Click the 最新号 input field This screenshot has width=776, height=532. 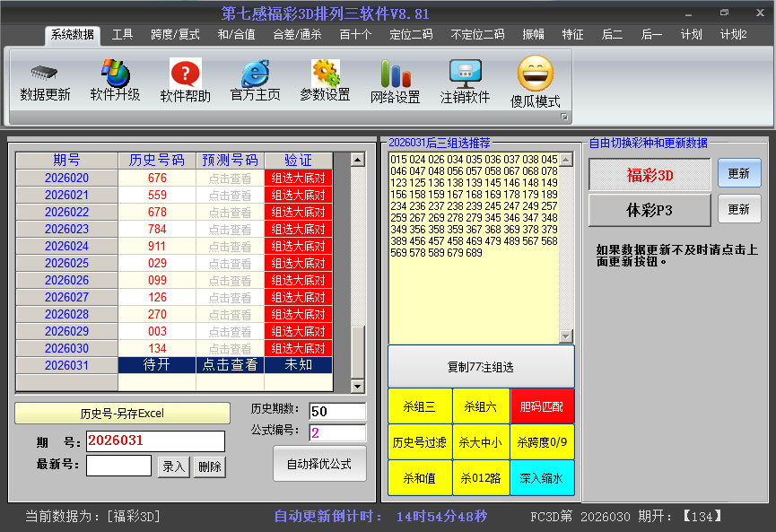coord(118,466)
